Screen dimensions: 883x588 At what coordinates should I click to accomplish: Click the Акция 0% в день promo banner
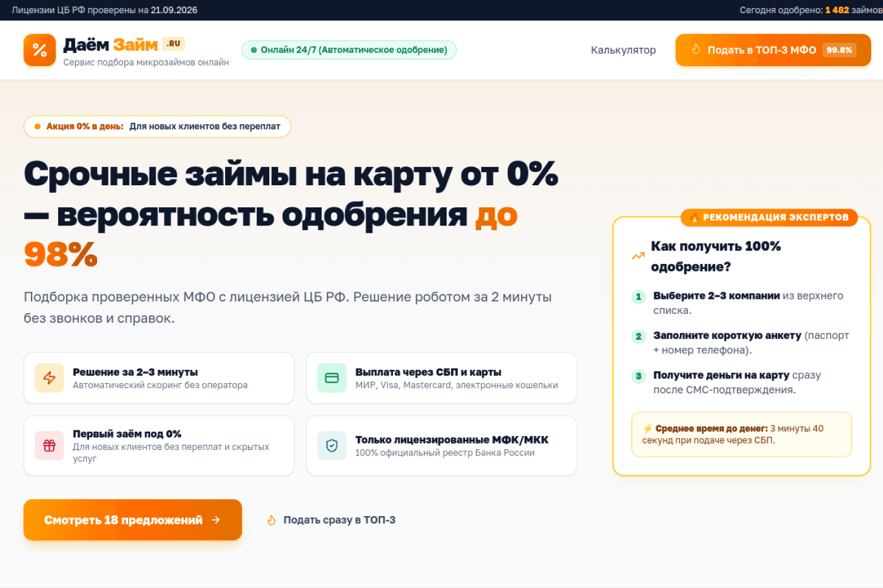pos(157,126)
